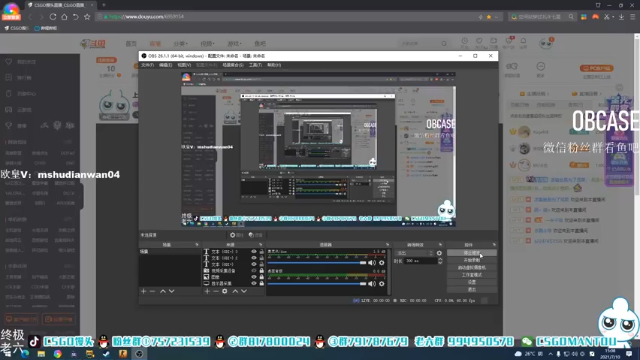Undock the 控件 panel via header icon
Image resolution: width=640 pixels, height=360 pixels.
(x=494, y=244)
